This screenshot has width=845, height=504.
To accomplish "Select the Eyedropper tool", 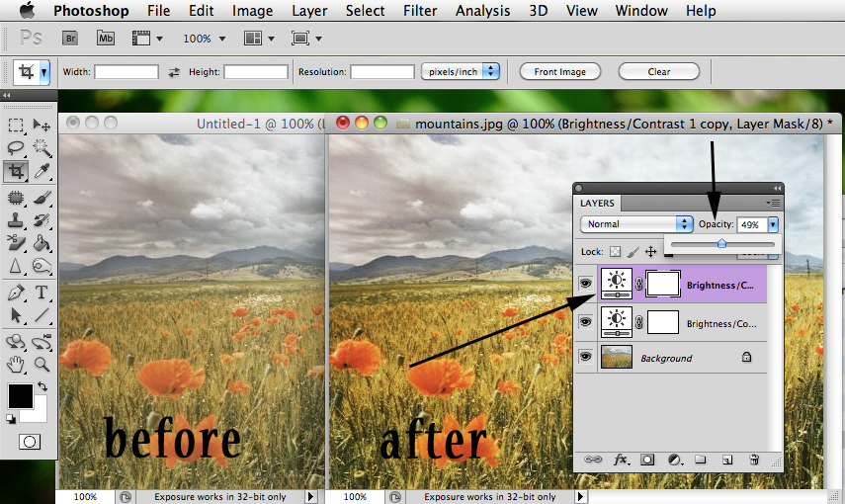I will pos(42,171).
